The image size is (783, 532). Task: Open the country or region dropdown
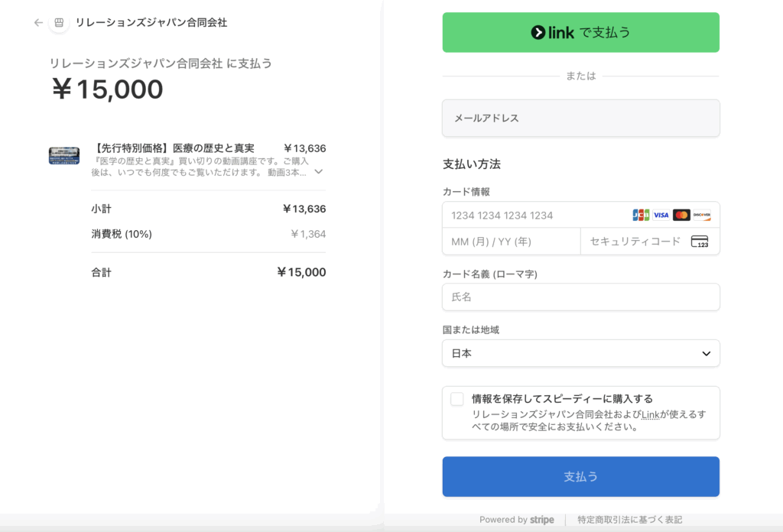point(581,353)
